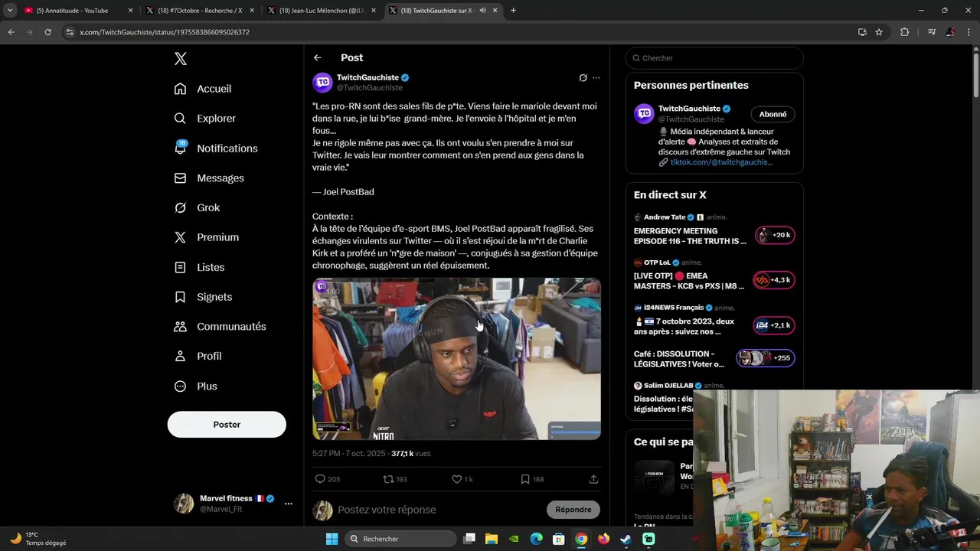The height and width of the screenshot is (551, 980).
Task: Open Explorer in the sidebar
Action: 205,119
